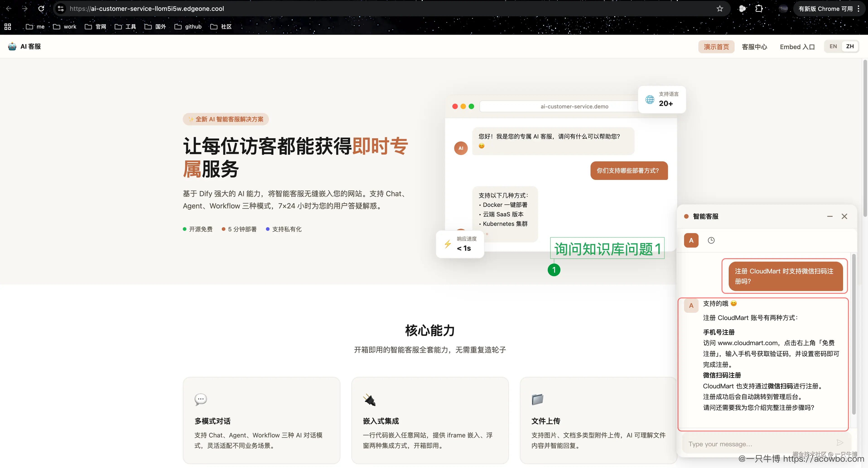Open the 社区 bookmarks folder

pos(221,27)
